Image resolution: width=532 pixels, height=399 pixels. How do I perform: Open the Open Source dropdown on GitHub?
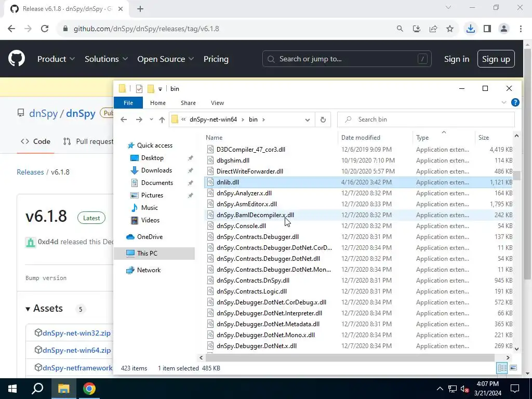[x=166, y=59]
